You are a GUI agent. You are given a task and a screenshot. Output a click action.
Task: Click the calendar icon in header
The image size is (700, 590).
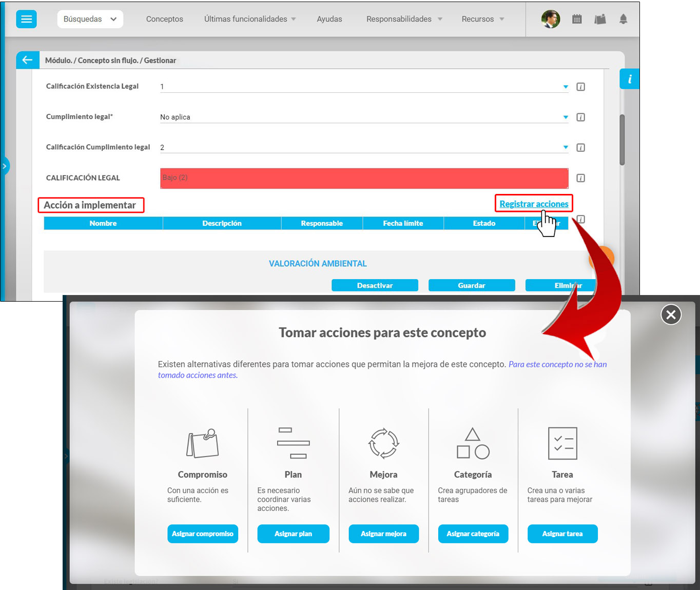tap(577, 19)
